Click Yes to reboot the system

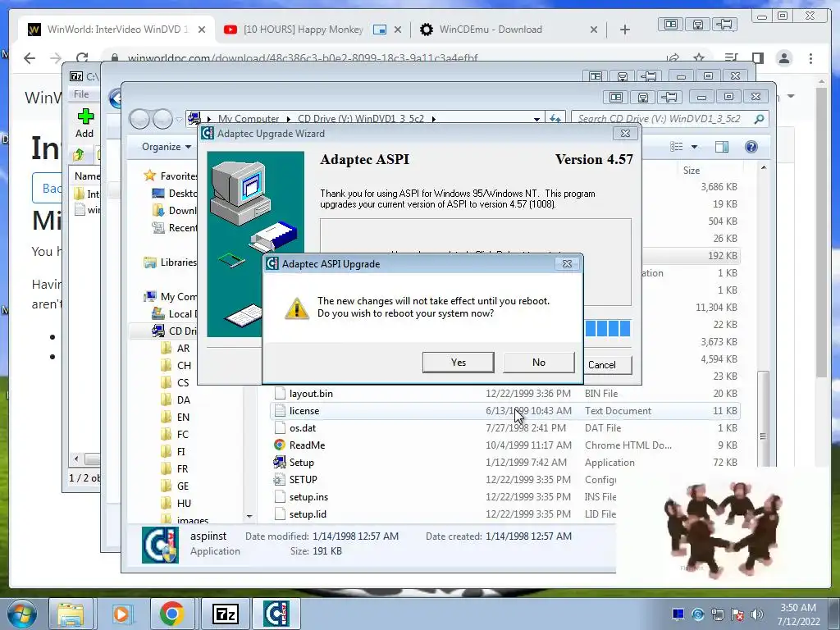458,362
